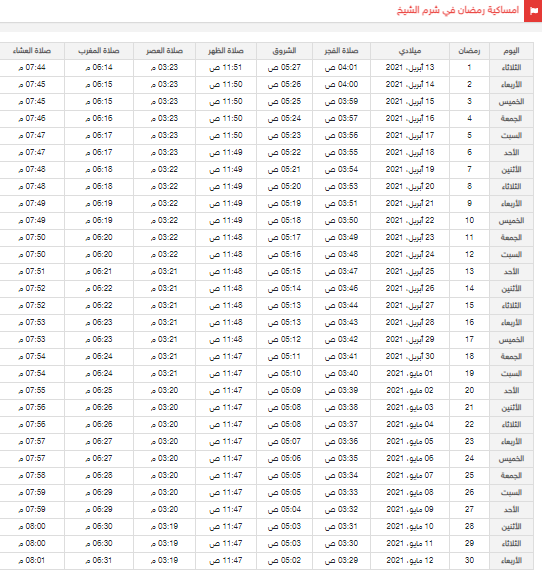Select the صلاة الظهر column header
The height and width of the screenshot is (574, 542).
226,51
